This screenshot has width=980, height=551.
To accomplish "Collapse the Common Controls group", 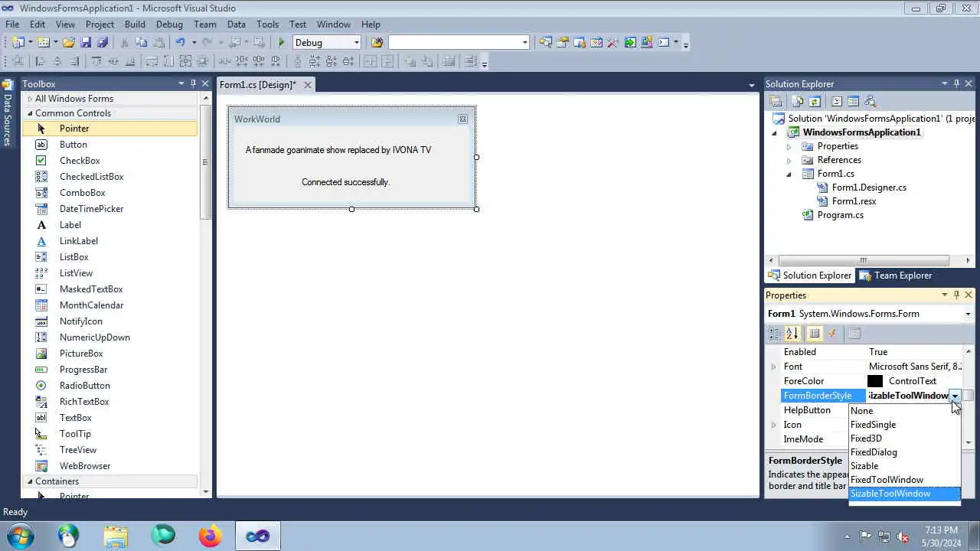I will [x=30, y=113].
